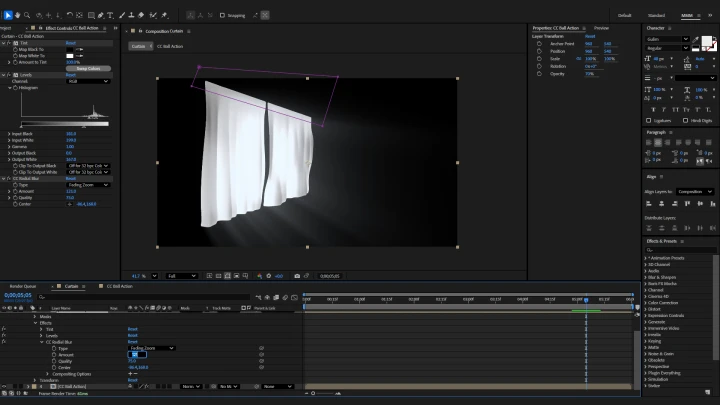Switch to the Render Queue tab
This screenshot has height=405, width=720.
point(21,286)
